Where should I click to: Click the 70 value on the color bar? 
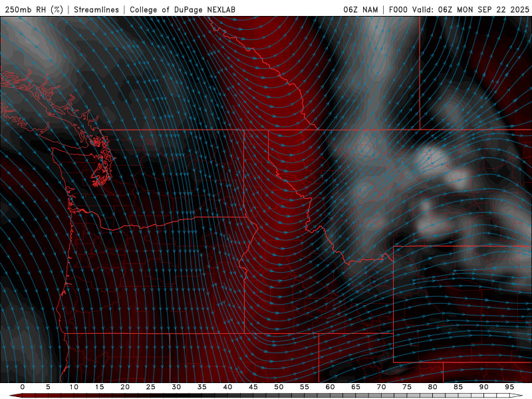[381, 387]
